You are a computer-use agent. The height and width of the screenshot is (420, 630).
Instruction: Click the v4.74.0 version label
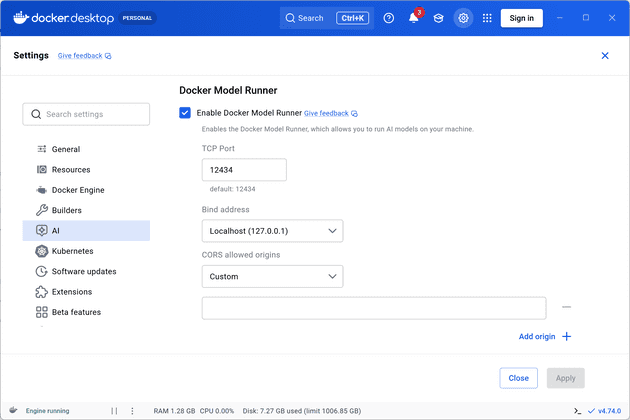click(x=609, y=411)
